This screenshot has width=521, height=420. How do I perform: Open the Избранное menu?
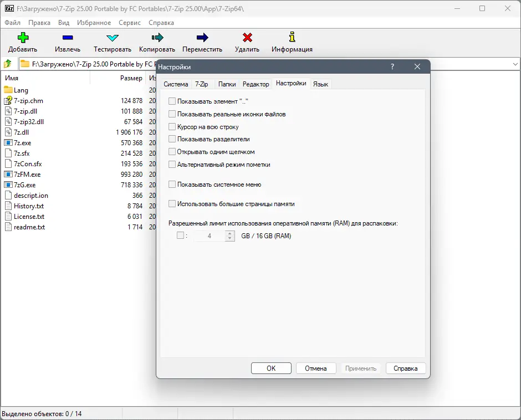tap(94, 23)
